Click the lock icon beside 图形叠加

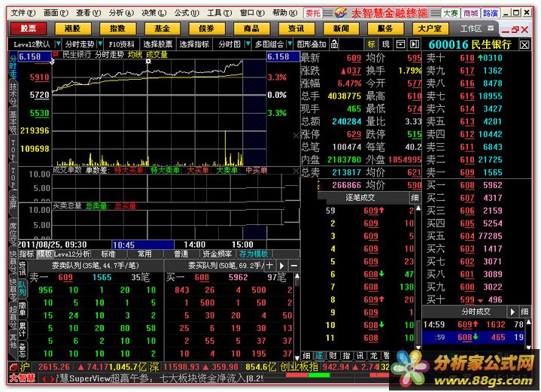pos(334,44)
